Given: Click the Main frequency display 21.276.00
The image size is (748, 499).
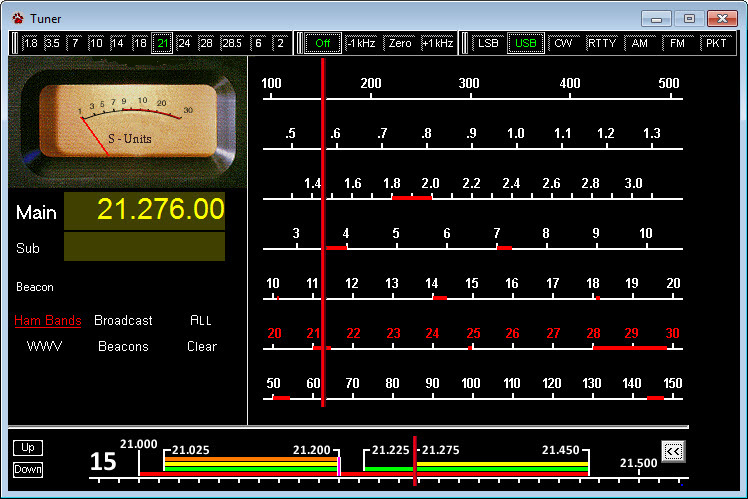Looking at the screenshot, I should coord(145,210).
